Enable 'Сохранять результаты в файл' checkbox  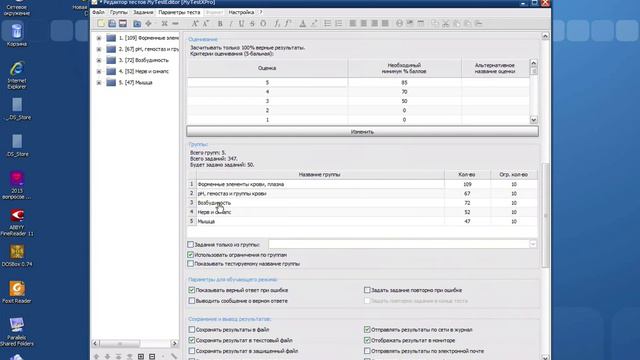coord(192,329)
